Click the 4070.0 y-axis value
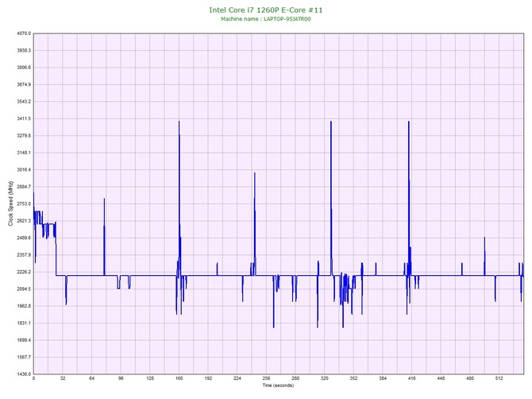The image size is (532, 399). [24, 33]
